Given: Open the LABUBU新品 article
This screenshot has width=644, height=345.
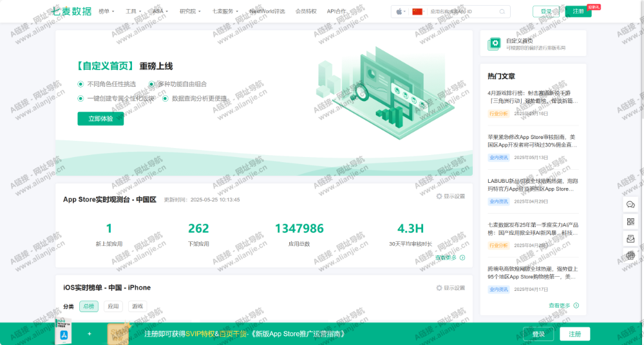Looking at the screenshot, I should tap(533, 185).
